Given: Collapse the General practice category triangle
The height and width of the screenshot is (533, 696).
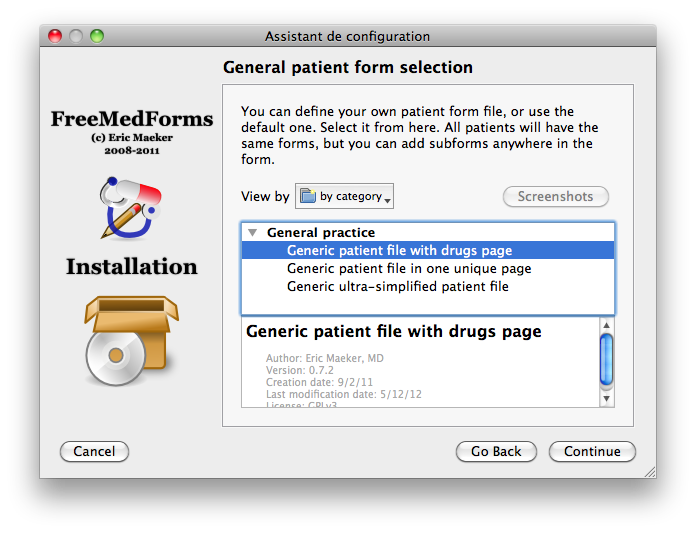Looking at the screenshot, I should click(x=253, y=232).
